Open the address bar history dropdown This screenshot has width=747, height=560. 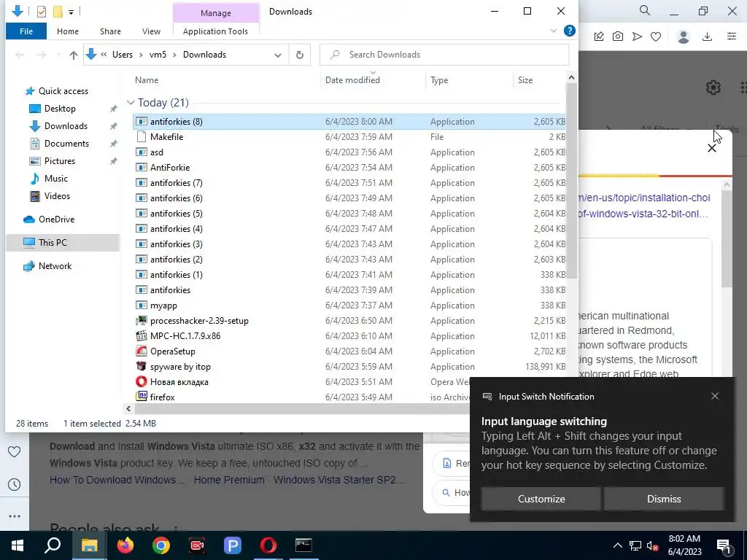tap(278, 55)
